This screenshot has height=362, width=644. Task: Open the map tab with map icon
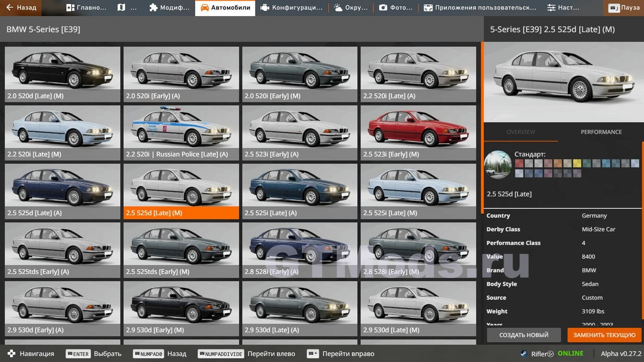coord(127,8)
